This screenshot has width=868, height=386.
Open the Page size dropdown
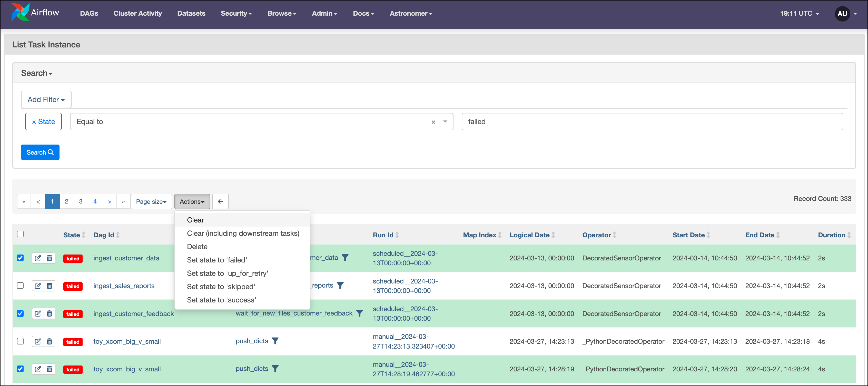[150, 201]
